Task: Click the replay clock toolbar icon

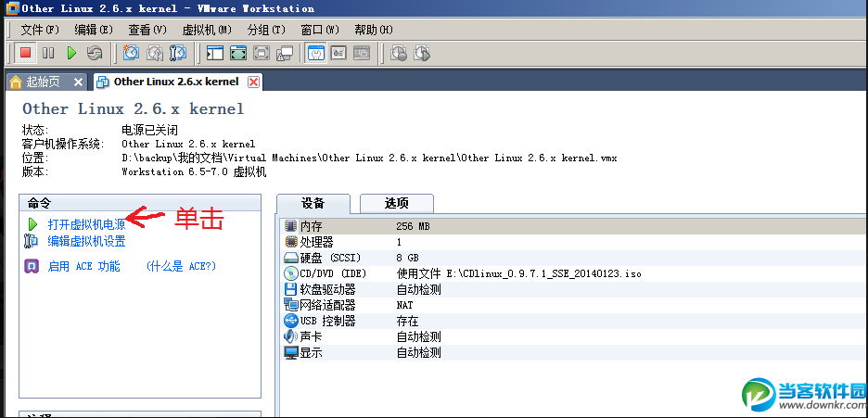Action: 422,53
